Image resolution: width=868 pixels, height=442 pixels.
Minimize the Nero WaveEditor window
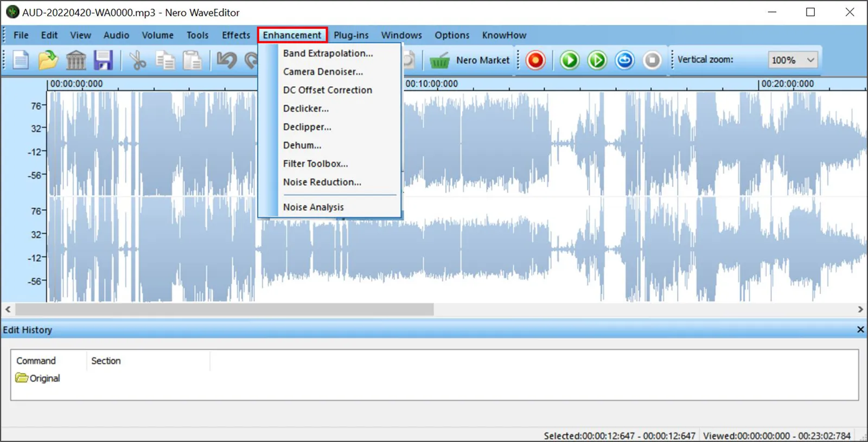[x=772, y=12]
